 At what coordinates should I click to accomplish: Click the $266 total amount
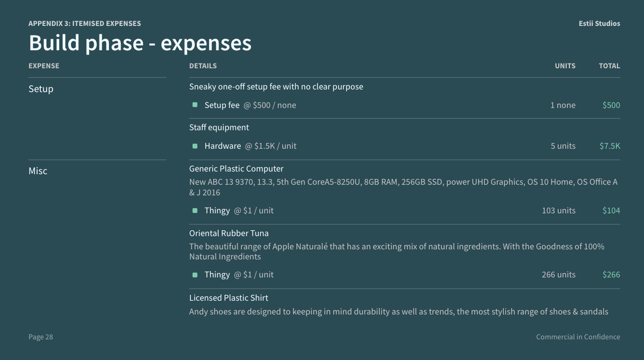(x=611, y=275)
